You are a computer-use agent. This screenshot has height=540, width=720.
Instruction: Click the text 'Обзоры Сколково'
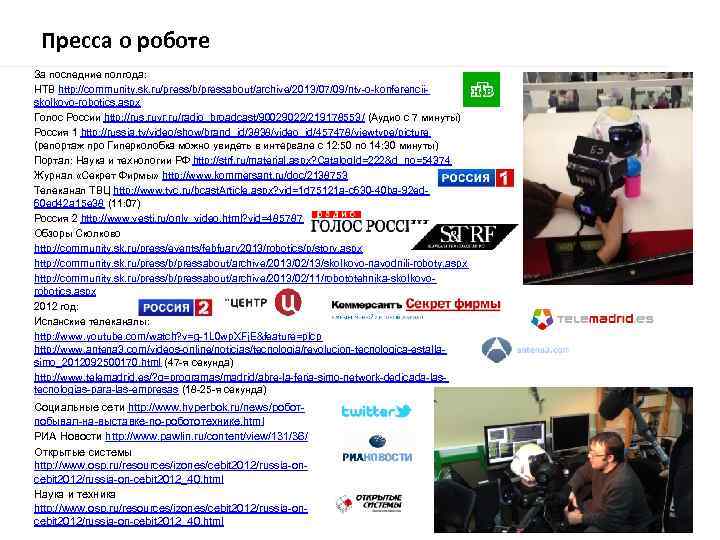pyautogui.click(x=77, y=233)
